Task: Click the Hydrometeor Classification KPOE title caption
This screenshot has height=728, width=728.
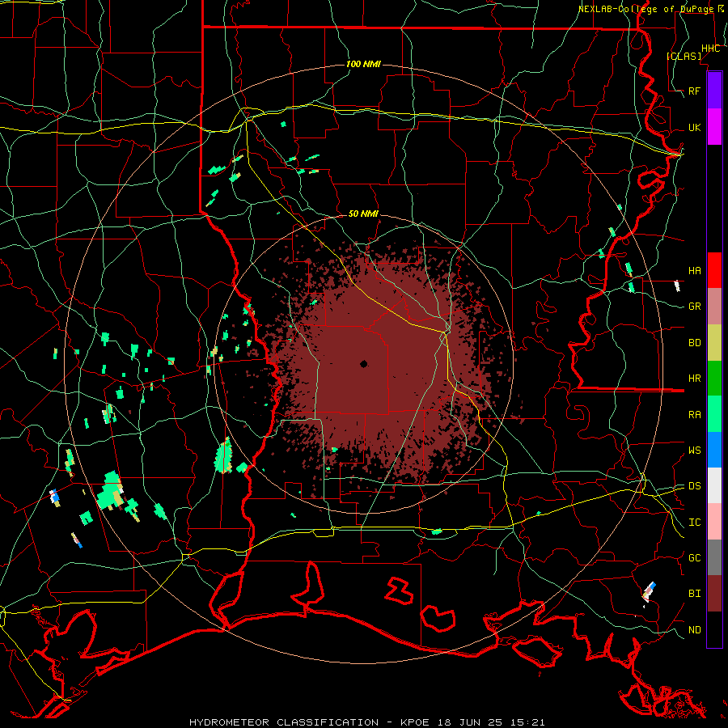Action: tap(366, 722)
